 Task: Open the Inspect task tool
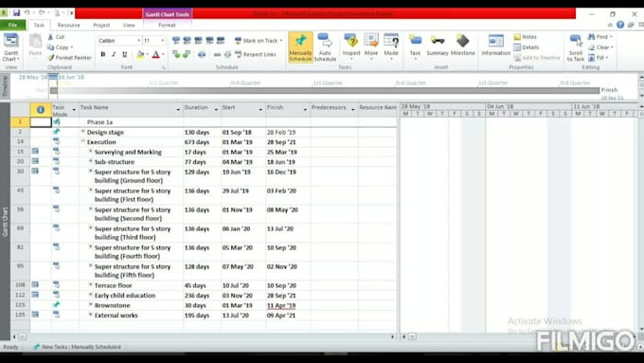351,46
